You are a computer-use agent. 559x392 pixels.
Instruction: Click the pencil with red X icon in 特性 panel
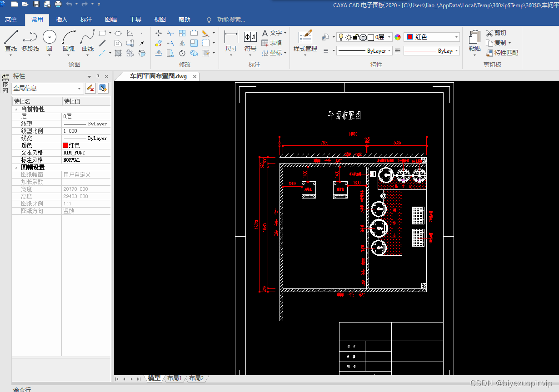point(90,88)
